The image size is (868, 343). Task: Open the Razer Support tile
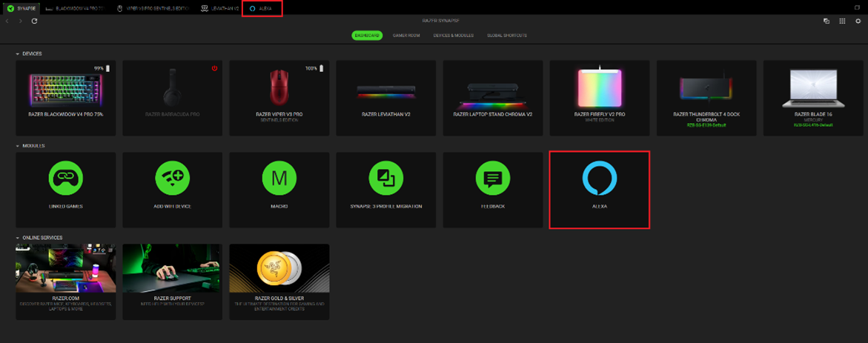click(x=173, y=282)
